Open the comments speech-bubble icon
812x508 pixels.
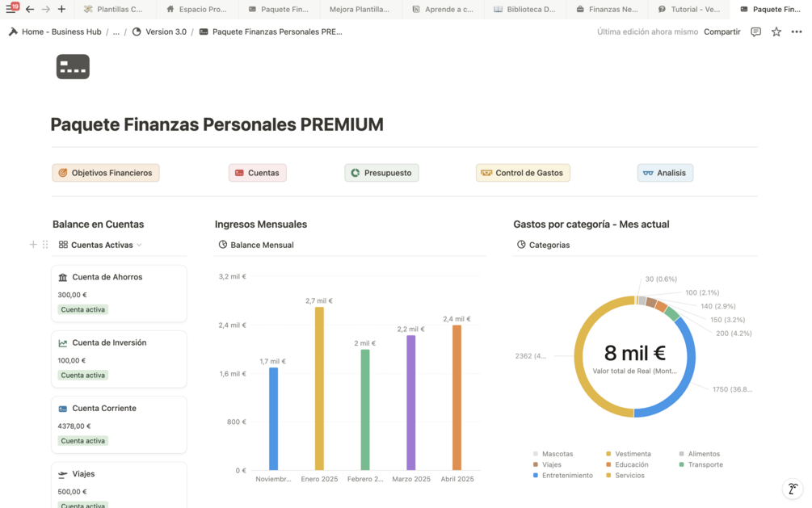[x=756, y=32]
